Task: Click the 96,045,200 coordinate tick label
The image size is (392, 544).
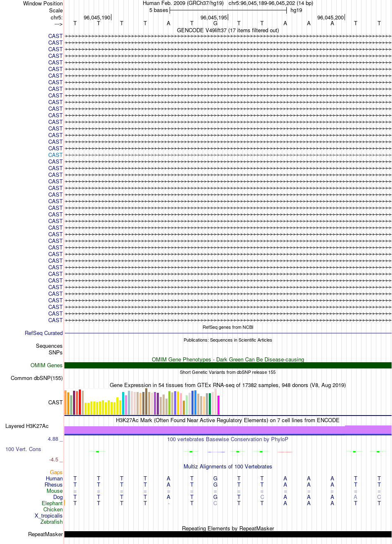Action: 331,17
